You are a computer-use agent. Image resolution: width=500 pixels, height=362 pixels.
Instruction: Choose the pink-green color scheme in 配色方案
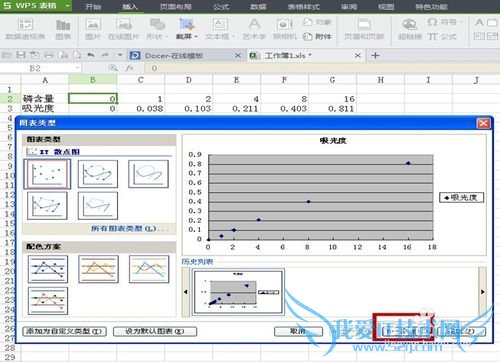click(x=48, y=301)
